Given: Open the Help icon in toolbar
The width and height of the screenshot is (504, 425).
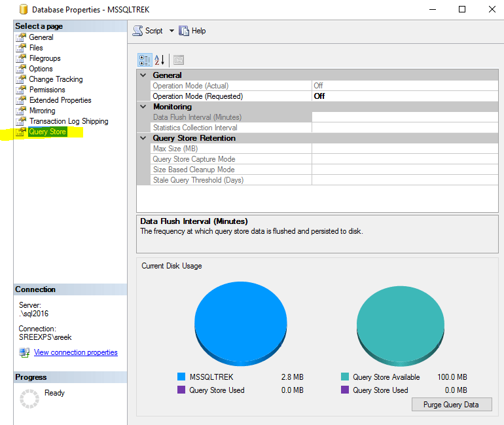Looking at the screenshot, I should pyautogui.click(x=184, y=31).
